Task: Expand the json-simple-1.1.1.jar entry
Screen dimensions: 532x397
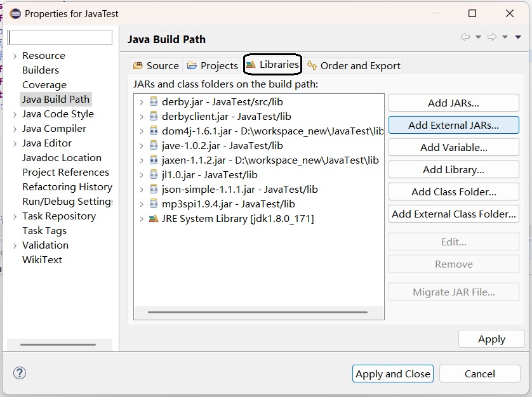Action: pyautogui.click(x=142, y=190)
